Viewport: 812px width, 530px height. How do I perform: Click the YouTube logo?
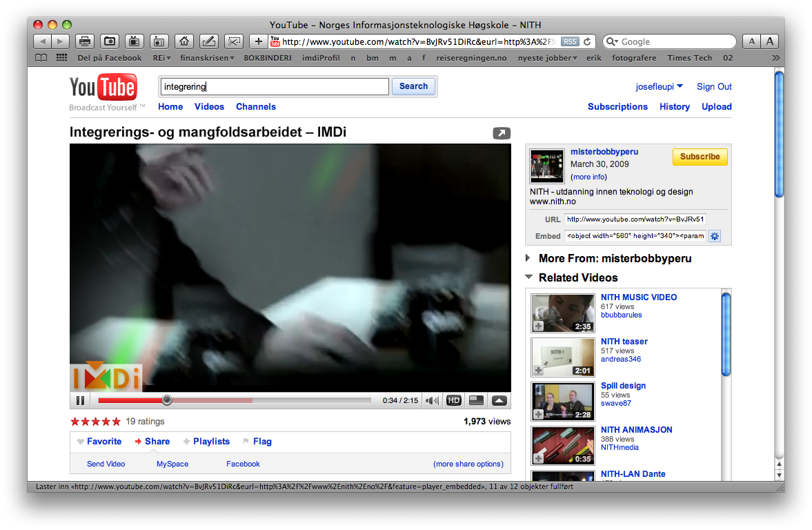103,88
